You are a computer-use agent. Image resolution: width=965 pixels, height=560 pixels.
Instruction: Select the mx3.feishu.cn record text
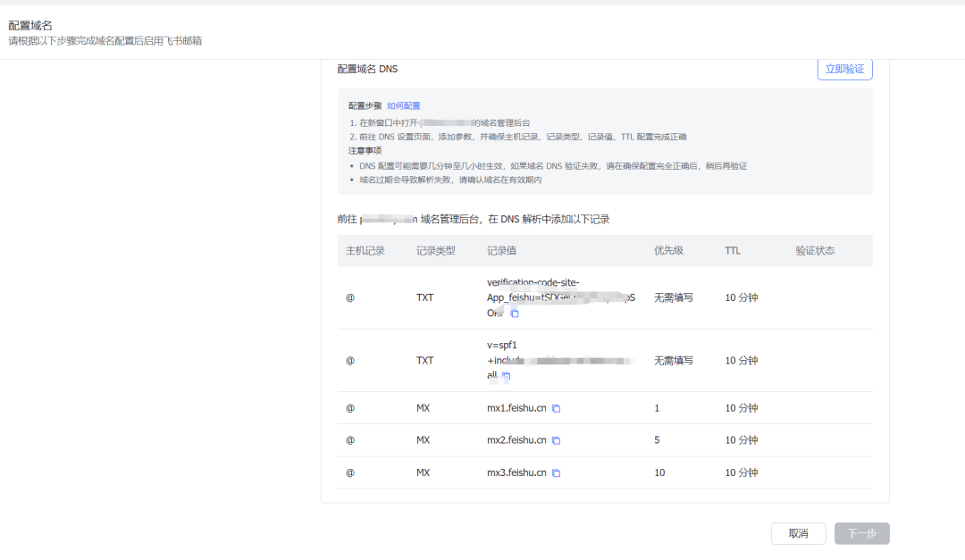(516, 472)
